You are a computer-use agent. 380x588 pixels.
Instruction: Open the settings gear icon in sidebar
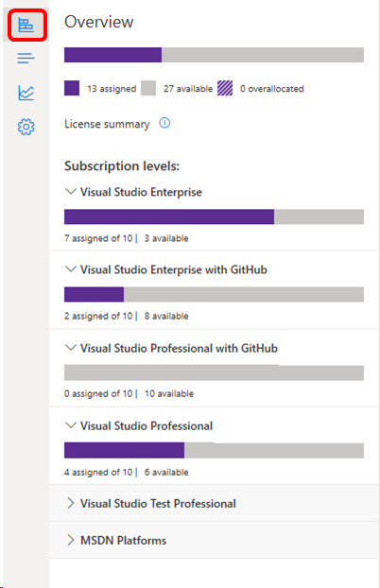tap(26, 127)
